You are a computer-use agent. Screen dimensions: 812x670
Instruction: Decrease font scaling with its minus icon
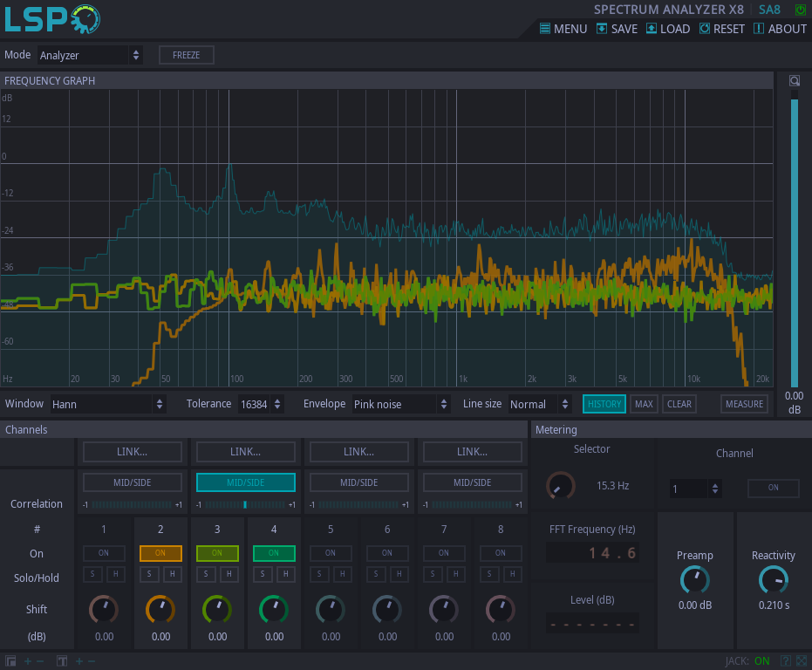[x=92, y=661]
